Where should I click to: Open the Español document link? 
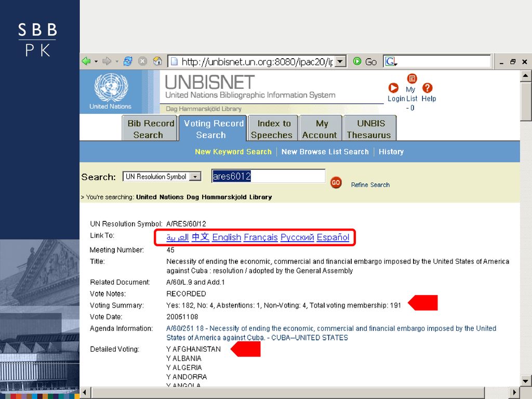333,237
